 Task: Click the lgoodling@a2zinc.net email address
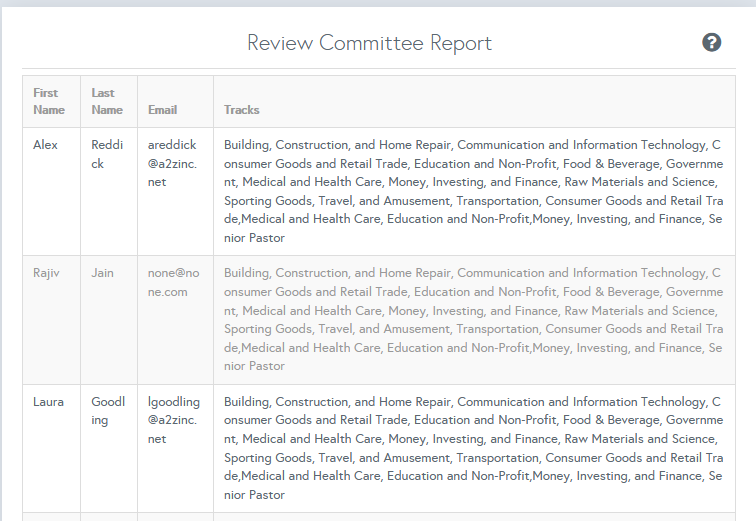click(173, 420)
